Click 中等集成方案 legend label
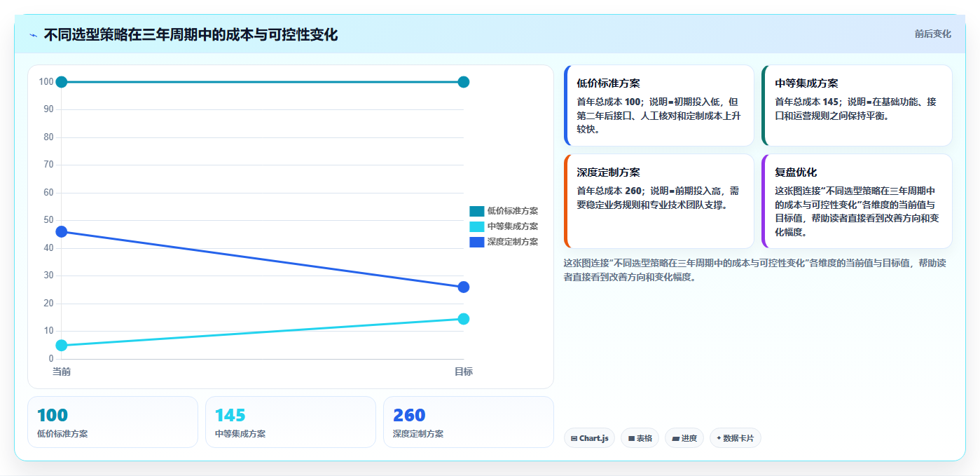The height and width of the screenshot is (476, 980). click(x=513, y=226)
